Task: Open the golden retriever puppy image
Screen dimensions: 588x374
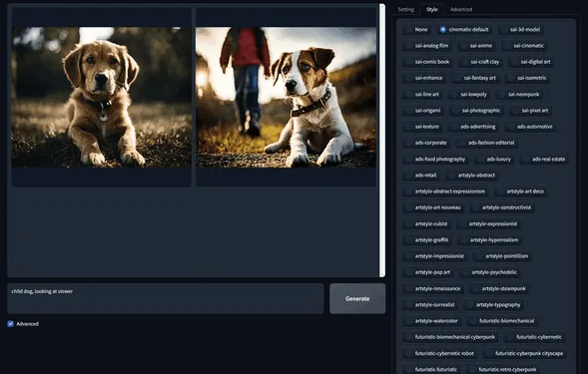Action: point(101,97)
